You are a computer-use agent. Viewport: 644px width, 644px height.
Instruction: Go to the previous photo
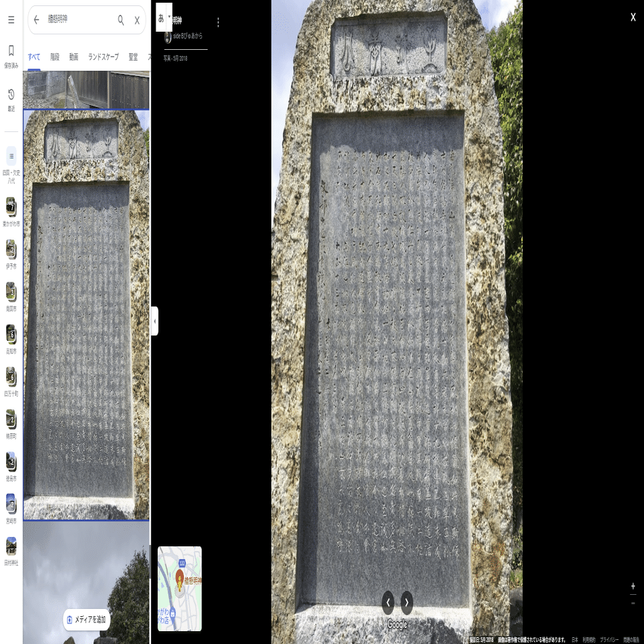388,602
